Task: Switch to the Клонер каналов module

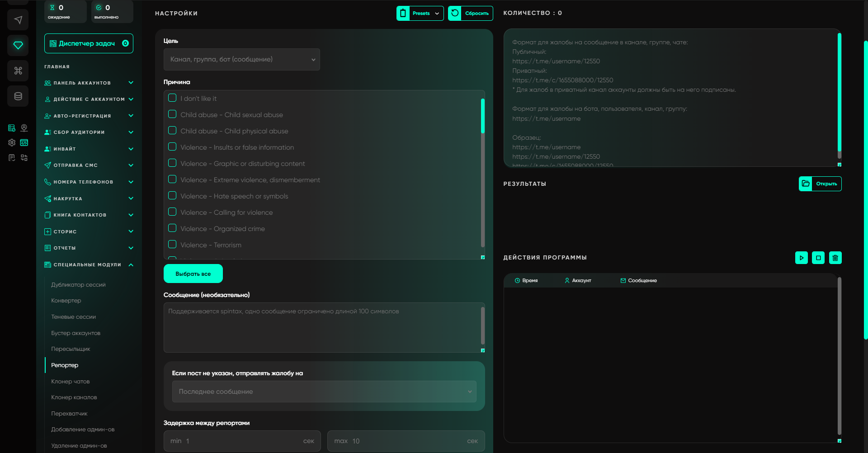Action: click(x=74, y=397)
